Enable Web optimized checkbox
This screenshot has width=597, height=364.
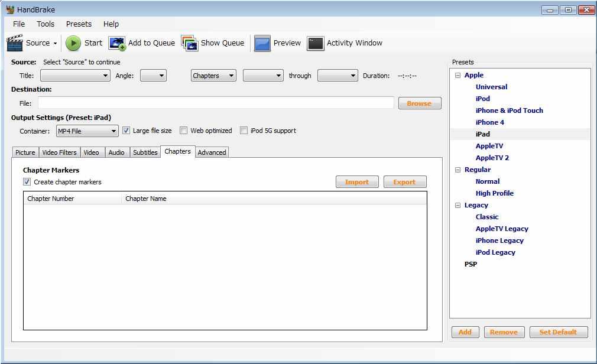click(x=183, y=131)
